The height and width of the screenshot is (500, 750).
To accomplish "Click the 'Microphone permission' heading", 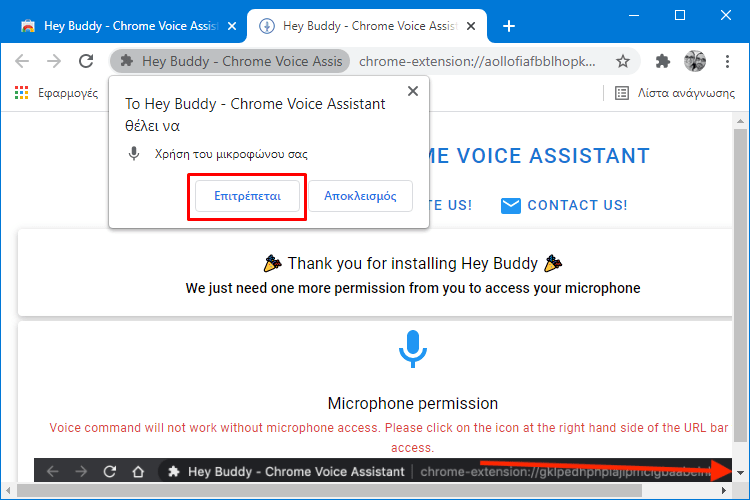I will click(413, 403).
